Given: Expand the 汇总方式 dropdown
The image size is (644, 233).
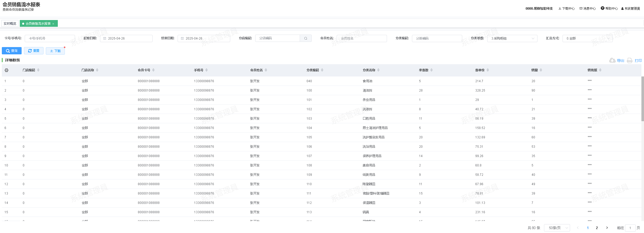Looking at the screenshot, I should pyautogui.click(x=587, y=38).
